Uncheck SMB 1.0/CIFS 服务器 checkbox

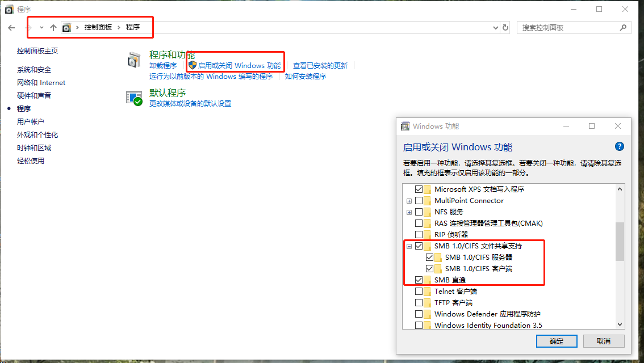click(429, 257)
